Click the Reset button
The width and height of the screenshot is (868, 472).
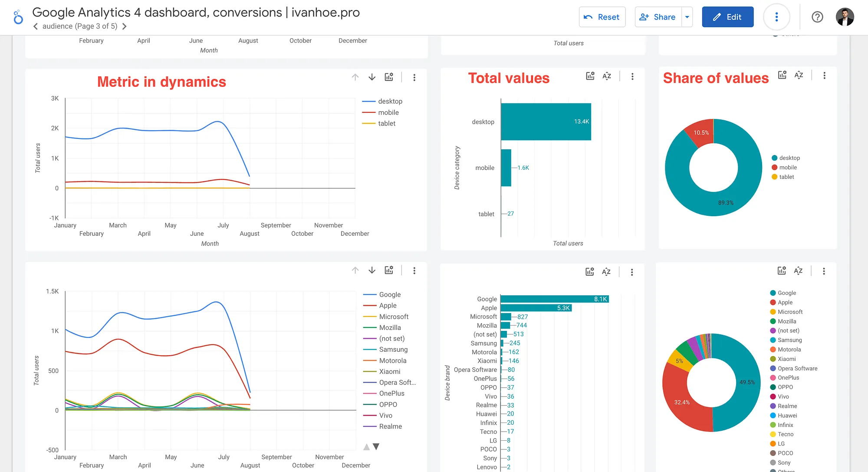coord(602,17)
